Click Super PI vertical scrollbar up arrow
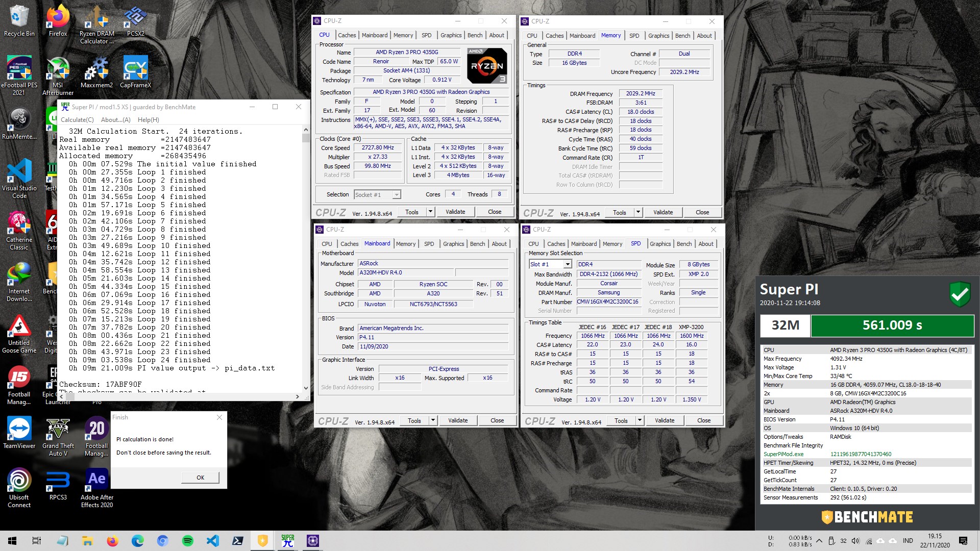 (x=306, y=130)
